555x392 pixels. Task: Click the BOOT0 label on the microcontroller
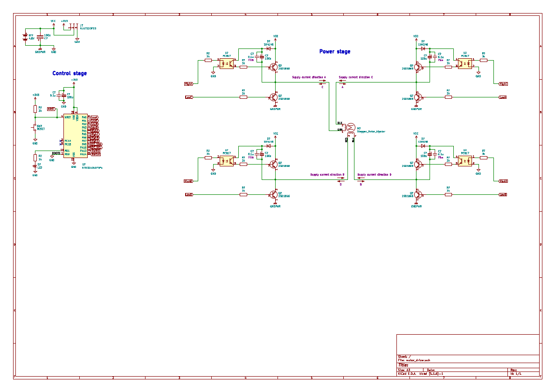[x=56, y=153]
